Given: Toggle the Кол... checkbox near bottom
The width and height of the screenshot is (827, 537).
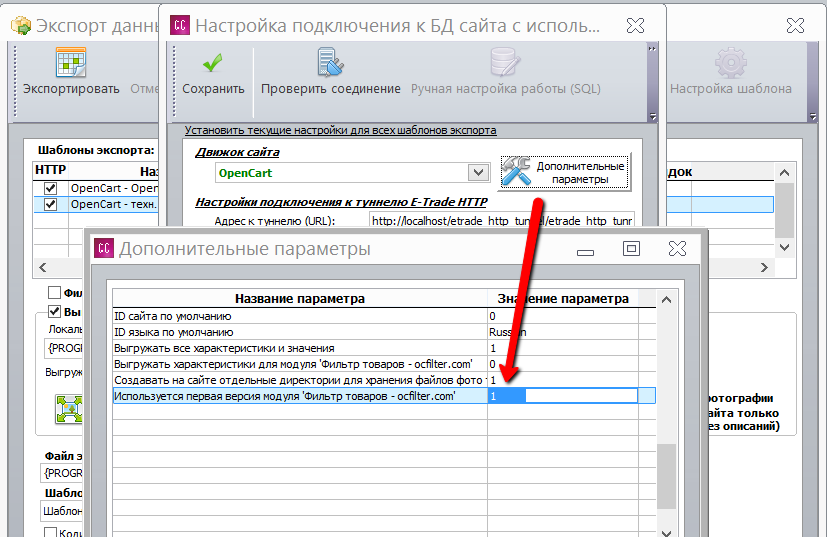Looking at the screenshot, I should pos(51,532).
